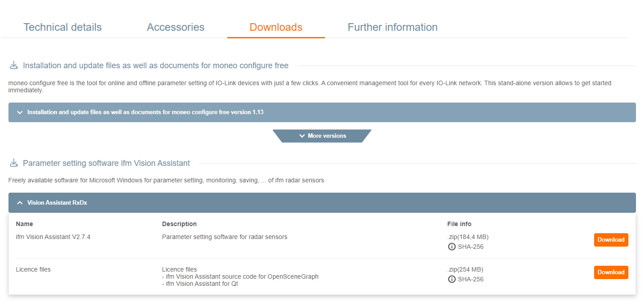Download the Licence files zip
Viewport: 644px width, 305px height.
pos(611,272)
